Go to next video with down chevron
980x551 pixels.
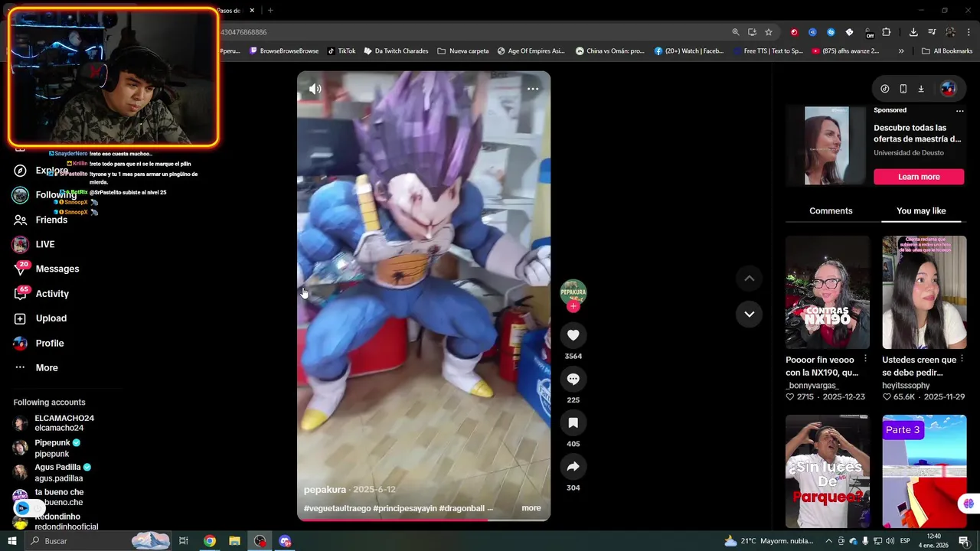[x=749, y=314]
